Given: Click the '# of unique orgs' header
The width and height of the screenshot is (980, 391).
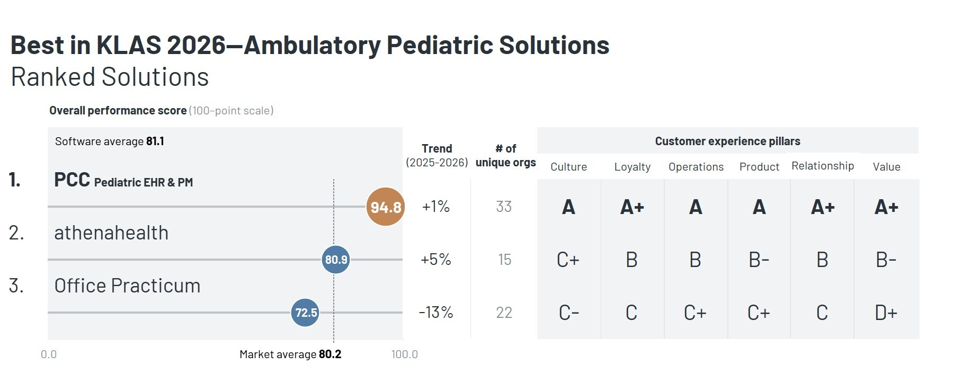Looking at the screenshot, I should (505, 155).
